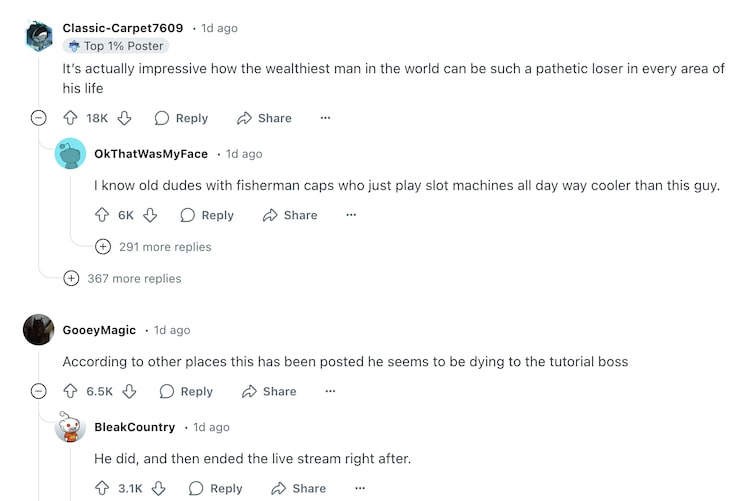Collapse Classic-Carpet7609's comment thread
Viewport: 750px width, 501px height.
[39, 118]
